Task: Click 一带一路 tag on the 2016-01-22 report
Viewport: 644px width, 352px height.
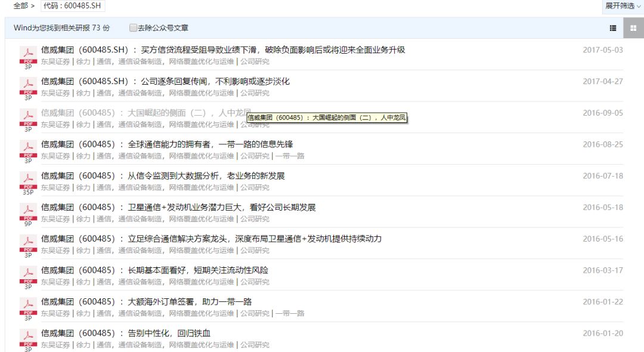Action: point(290,313)
